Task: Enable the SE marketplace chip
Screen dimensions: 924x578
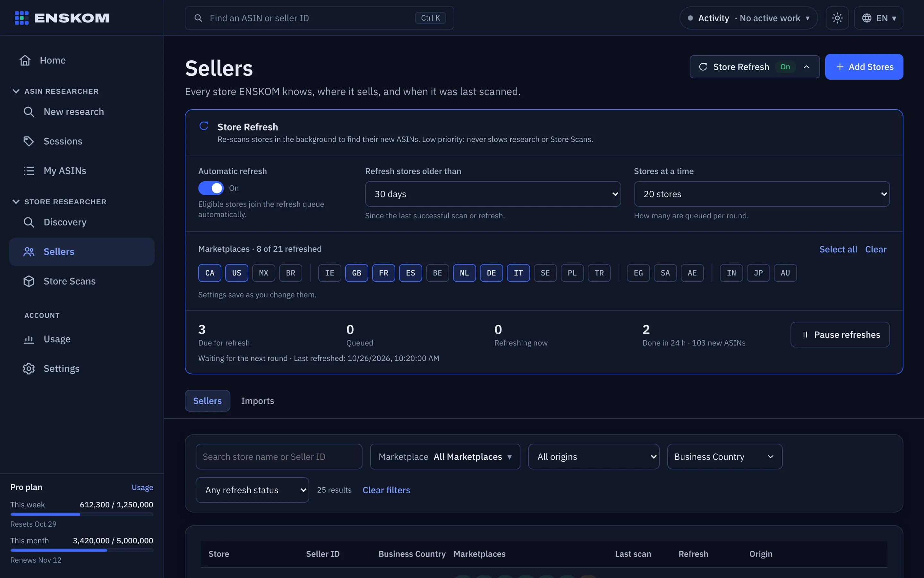Action: 545,273
